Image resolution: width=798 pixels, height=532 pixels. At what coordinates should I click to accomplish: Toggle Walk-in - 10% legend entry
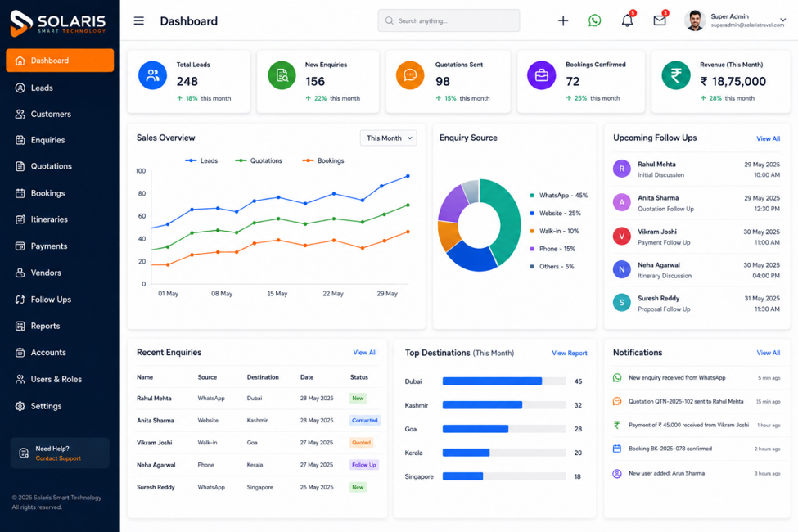(554, 231)
